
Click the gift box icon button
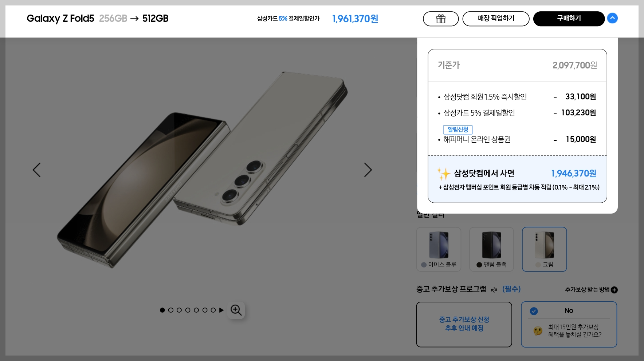pyautogui.click(x=441, y=19)
